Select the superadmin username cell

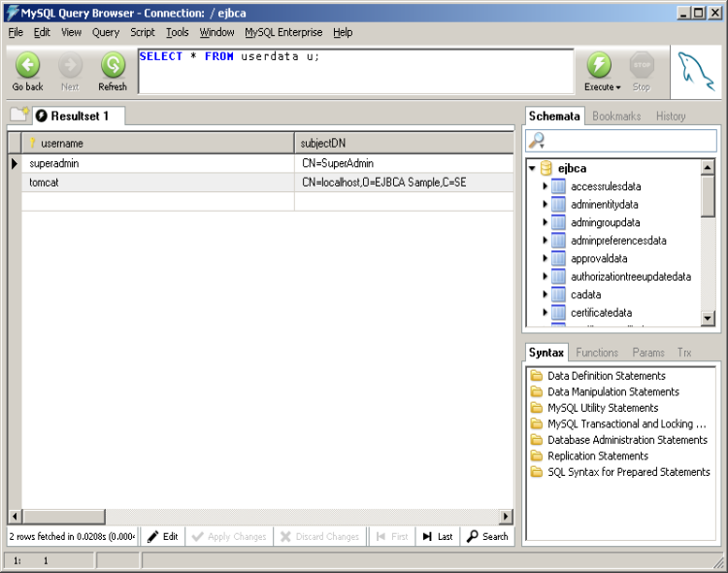coord(158,163)
